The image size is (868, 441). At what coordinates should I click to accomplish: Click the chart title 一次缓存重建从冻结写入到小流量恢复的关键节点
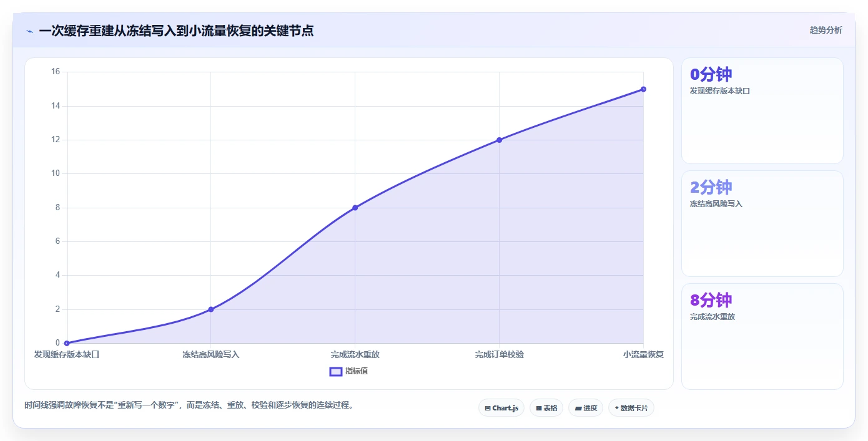[x=176, y=31]
